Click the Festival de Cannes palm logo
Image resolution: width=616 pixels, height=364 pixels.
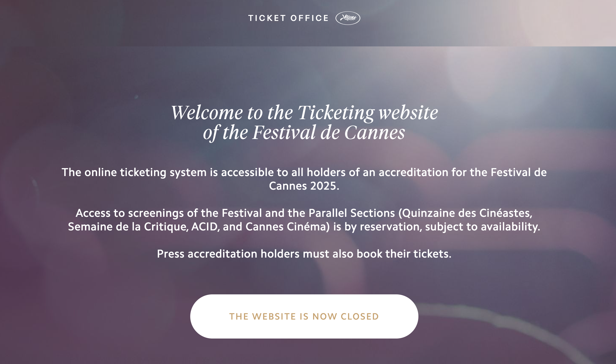(x=348, y=18)
